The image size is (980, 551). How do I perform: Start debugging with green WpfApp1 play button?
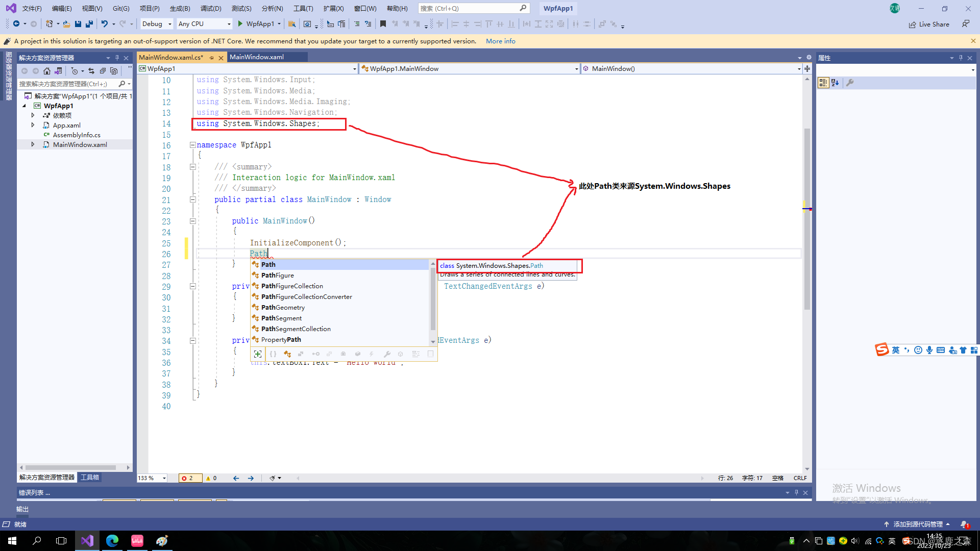point(240,24)
